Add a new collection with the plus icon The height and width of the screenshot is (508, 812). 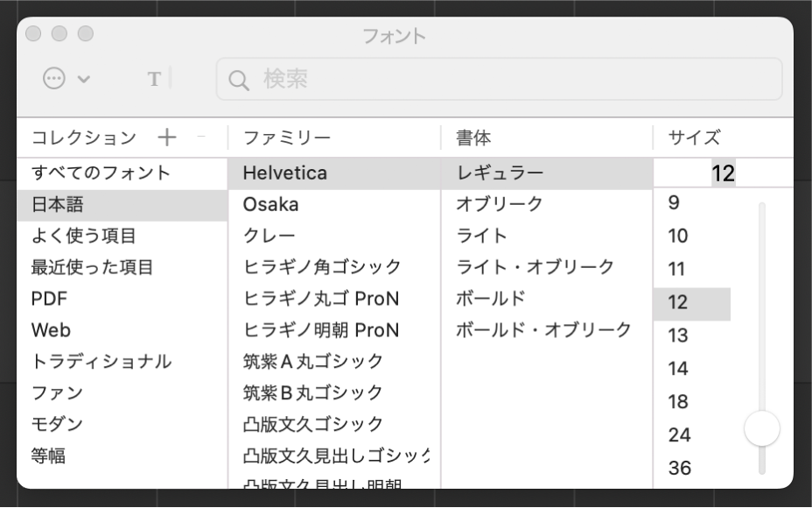[x=167, y=137]
